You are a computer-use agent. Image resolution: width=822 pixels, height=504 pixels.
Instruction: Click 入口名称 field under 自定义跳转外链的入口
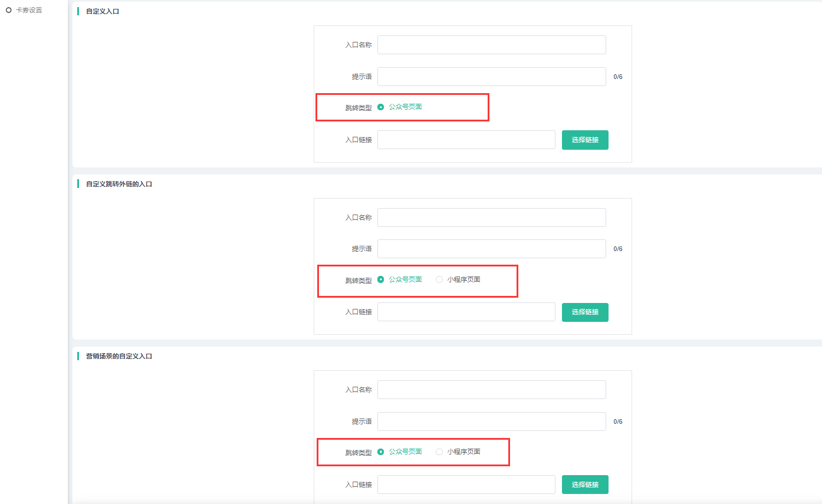point(491,218)
